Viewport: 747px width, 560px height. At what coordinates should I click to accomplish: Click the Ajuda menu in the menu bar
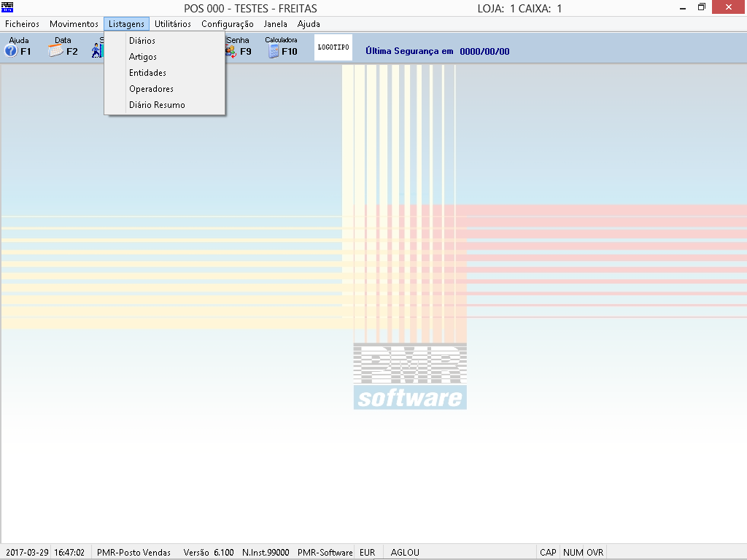click(309, 24)
